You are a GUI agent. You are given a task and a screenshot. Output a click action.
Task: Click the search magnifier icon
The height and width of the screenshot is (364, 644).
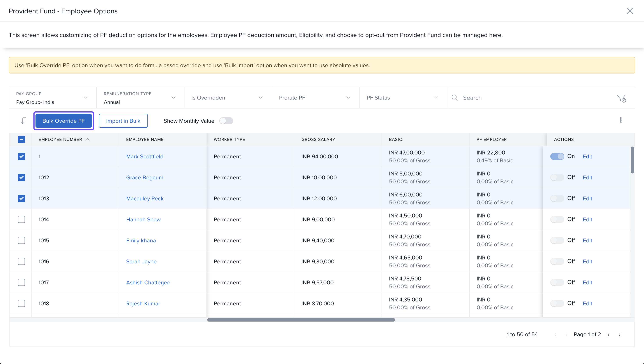(455, 98)
